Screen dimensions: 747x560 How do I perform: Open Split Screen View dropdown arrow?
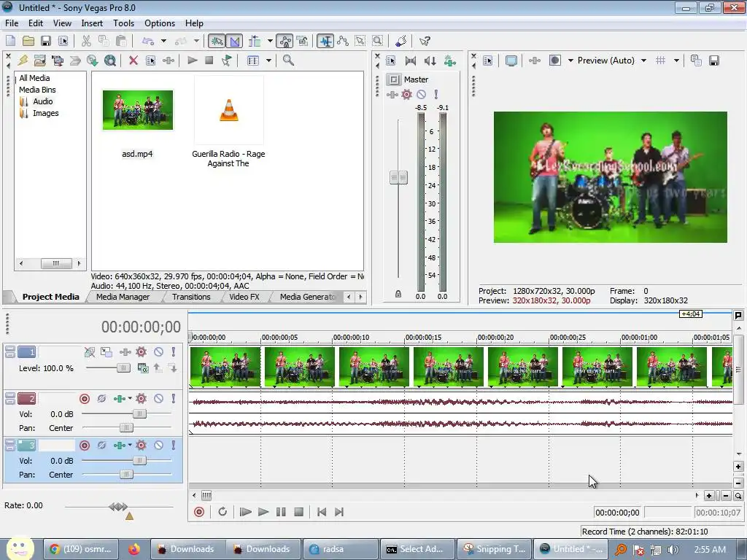(x=570, y=61)
